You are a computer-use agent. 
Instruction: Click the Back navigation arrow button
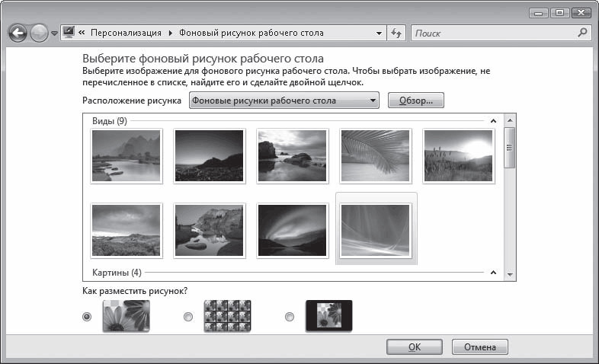(x=18, y=34)
